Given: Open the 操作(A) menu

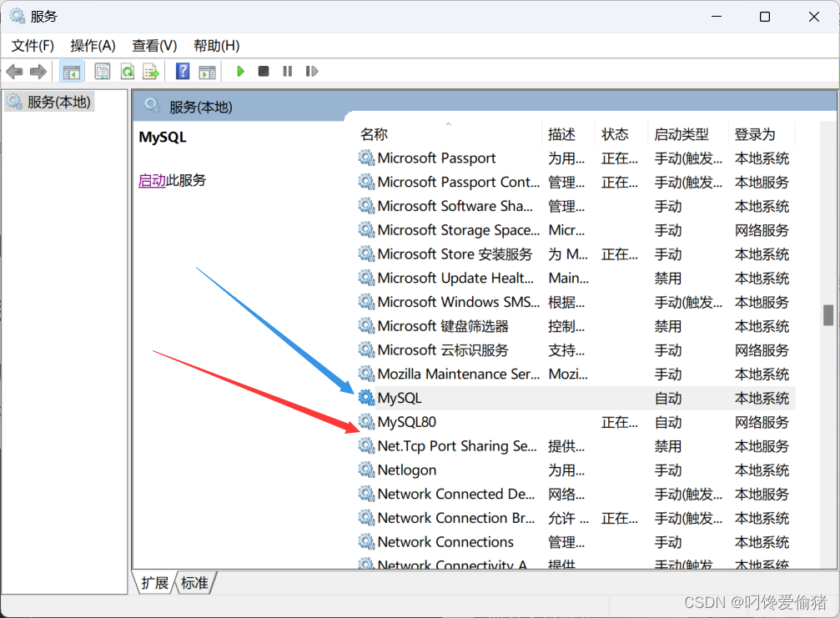Looking at the screenshot, I should [x=93, y=46].
